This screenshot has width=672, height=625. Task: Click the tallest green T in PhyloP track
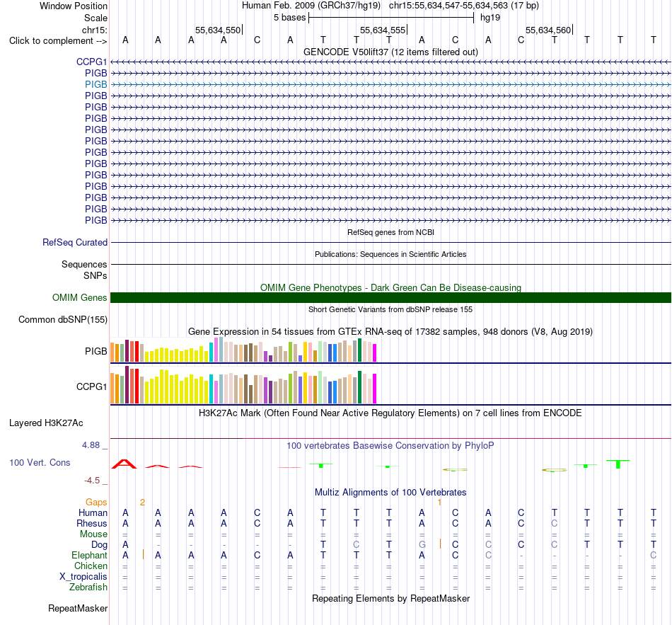(618, 464)
